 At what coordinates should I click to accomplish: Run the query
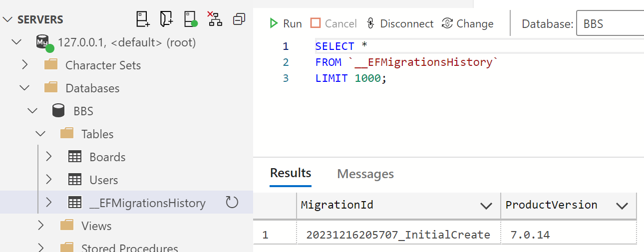click(x=285, y=23)
